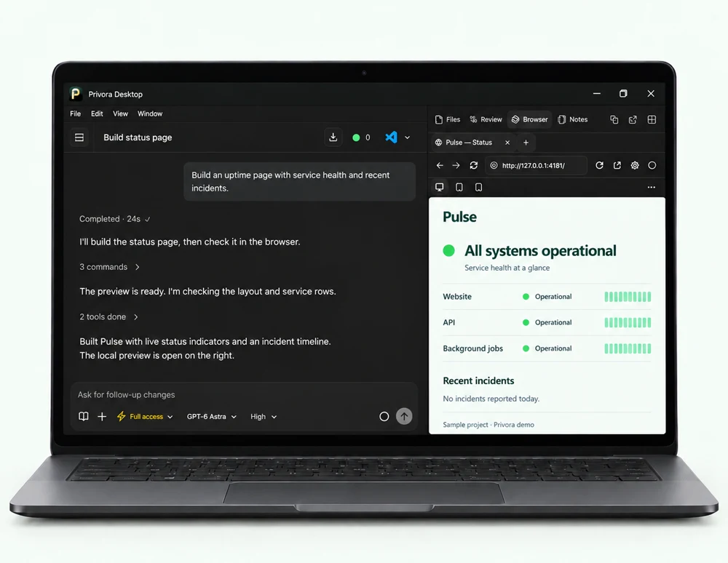Select tablet viewport icon

pos(459,187)
